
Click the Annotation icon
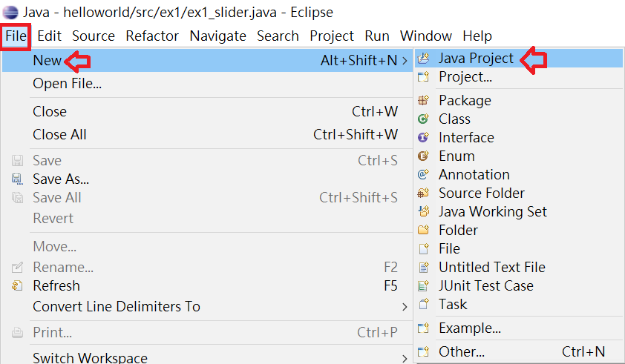point(423,174)
